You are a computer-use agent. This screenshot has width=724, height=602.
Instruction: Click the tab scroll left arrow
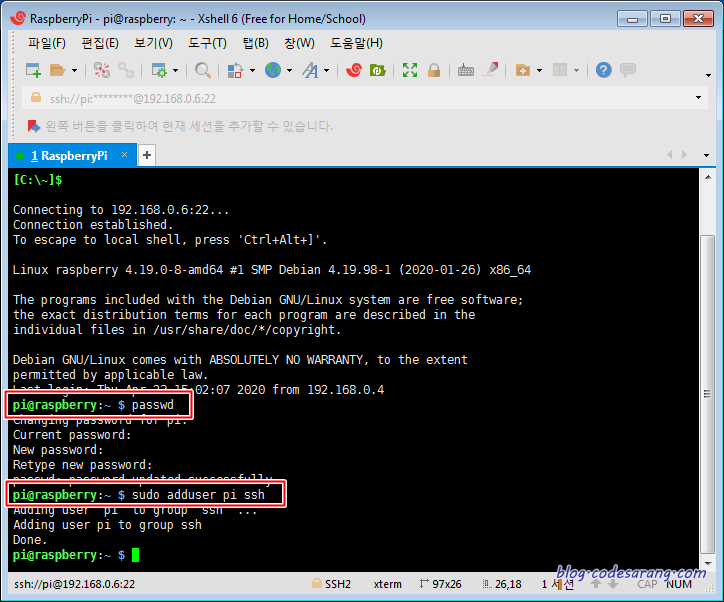670,155
